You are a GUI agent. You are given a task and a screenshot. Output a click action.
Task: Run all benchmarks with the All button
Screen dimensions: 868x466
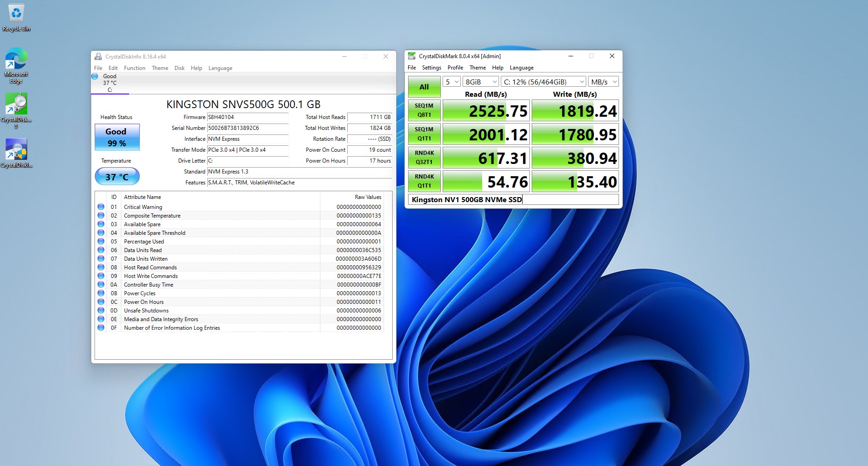tap(424, 87)
